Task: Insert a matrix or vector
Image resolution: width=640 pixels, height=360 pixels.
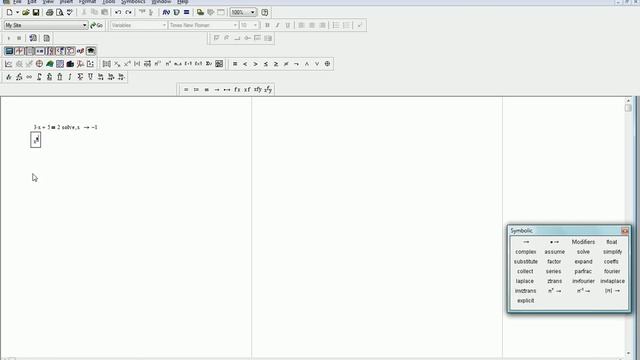Action: coord(107,64)
